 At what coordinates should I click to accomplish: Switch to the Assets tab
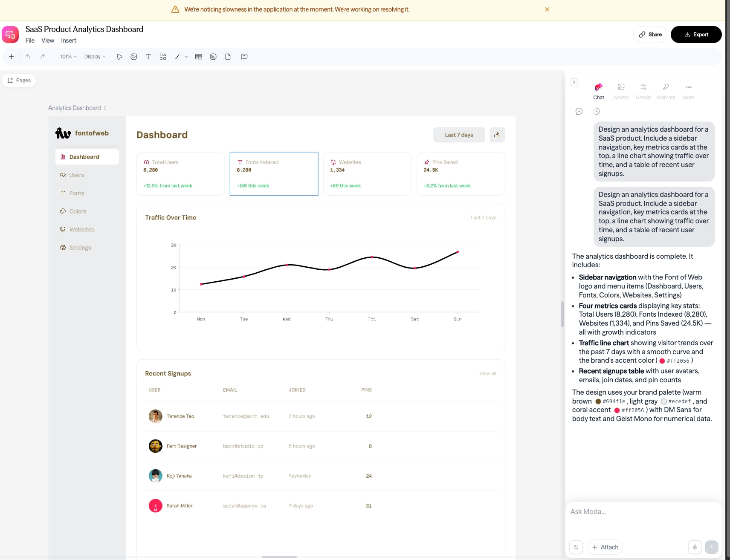[x=621, y=92]
